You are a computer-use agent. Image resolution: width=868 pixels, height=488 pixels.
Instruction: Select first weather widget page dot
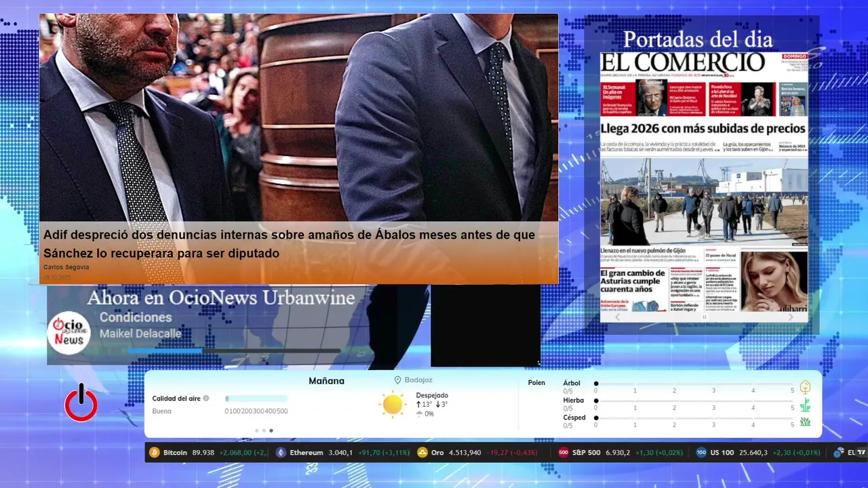(x=256, y=430)
